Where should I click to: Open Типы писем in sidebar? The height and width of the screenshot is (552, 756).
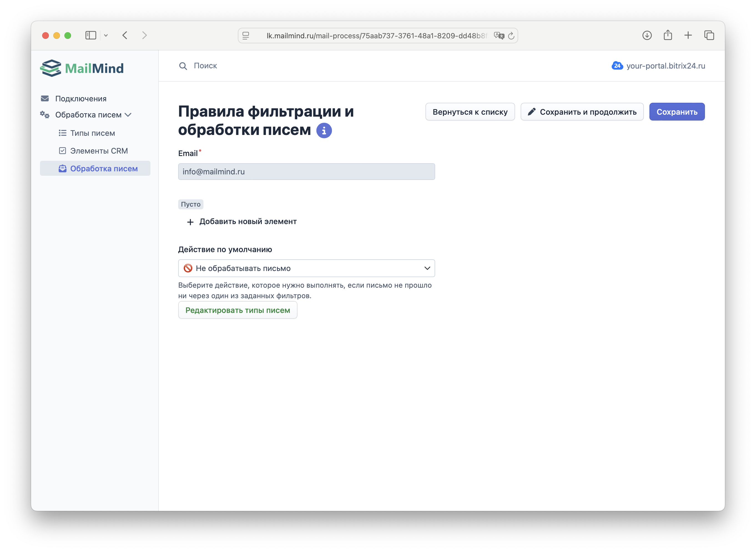click(x=92, y=133)
